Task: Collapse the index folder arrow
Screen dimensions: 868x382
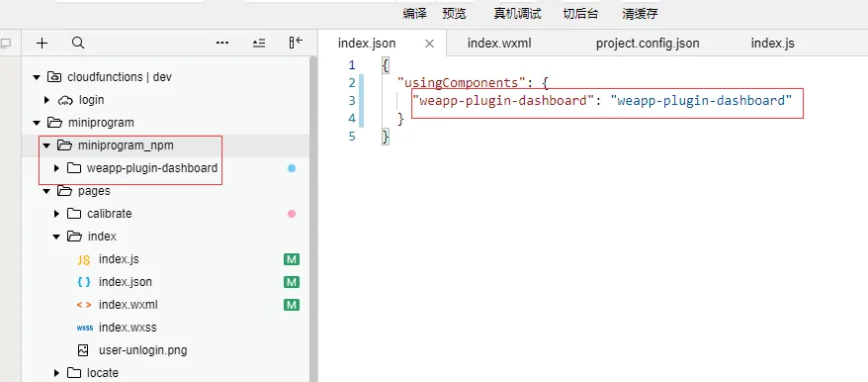Action: click(56, 237)
